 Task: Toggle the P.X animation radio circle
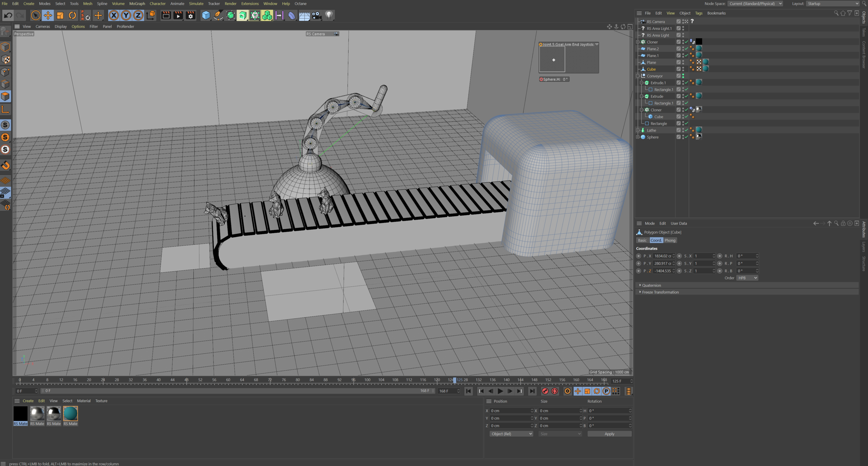point(639,256)
